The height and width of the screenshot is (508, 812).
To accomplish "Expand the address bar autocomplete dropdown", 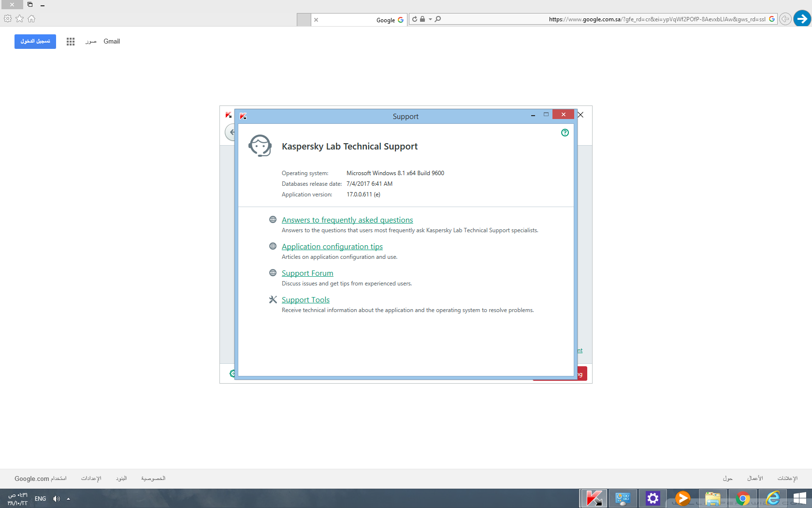I will pos(430,19).
